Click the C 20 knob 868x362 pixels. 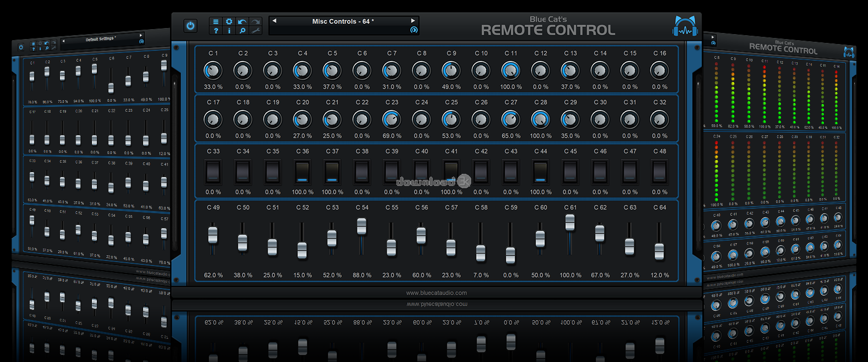pyautogui.click(x=302, y=119)
